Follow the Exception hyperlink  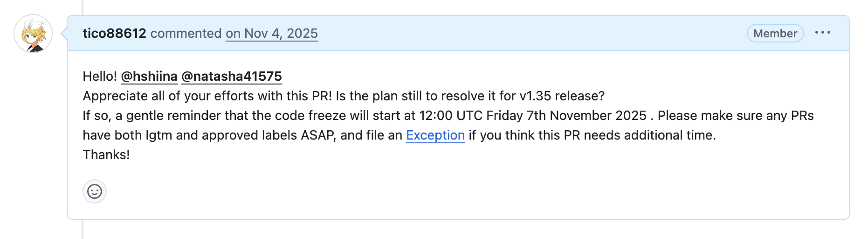tap(435, 135)
